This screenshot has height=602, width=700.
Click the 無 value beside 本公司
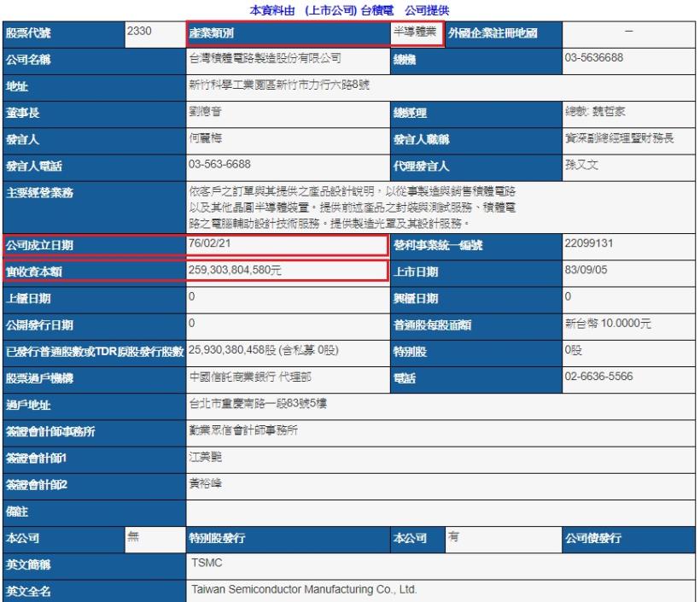(x=133, y=536)
